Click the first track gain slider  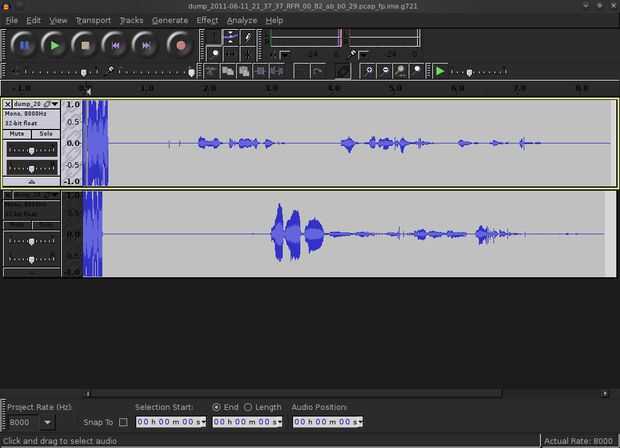(x=32, y=150)
